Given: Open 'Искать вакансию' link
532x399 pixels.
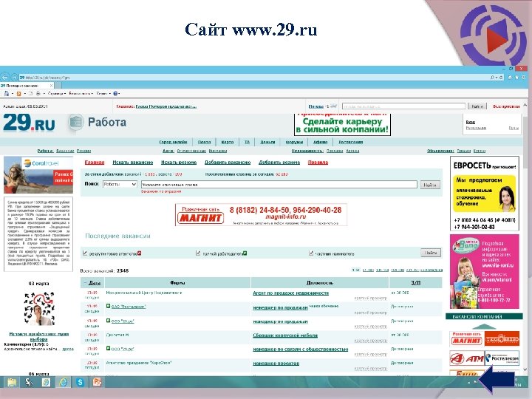Looking at the screenshot, I should (x=133, y=163).
